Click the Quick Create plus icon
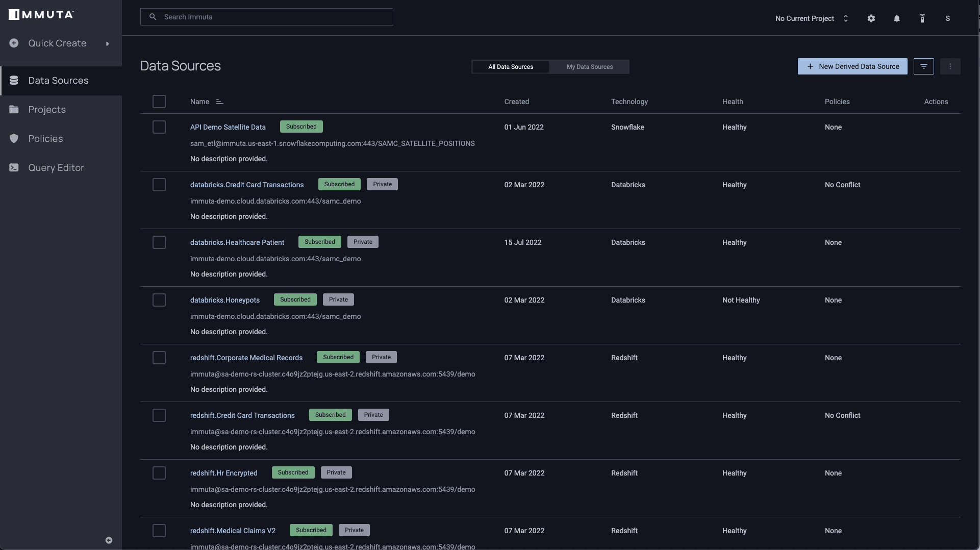 click(x=14, y=43)
